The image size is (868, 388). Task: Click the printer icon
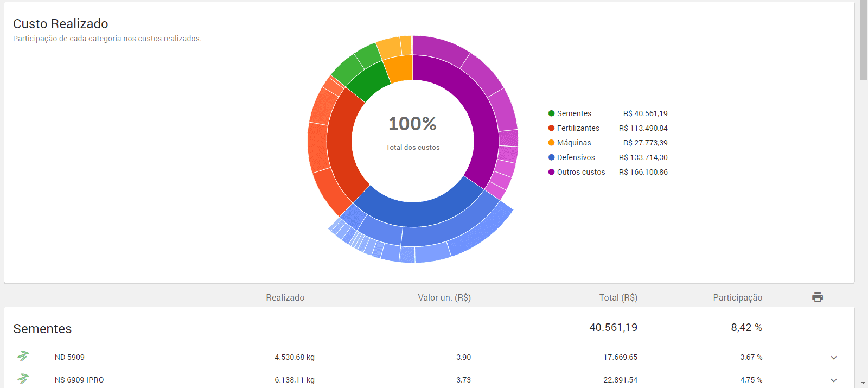[818, 297]
